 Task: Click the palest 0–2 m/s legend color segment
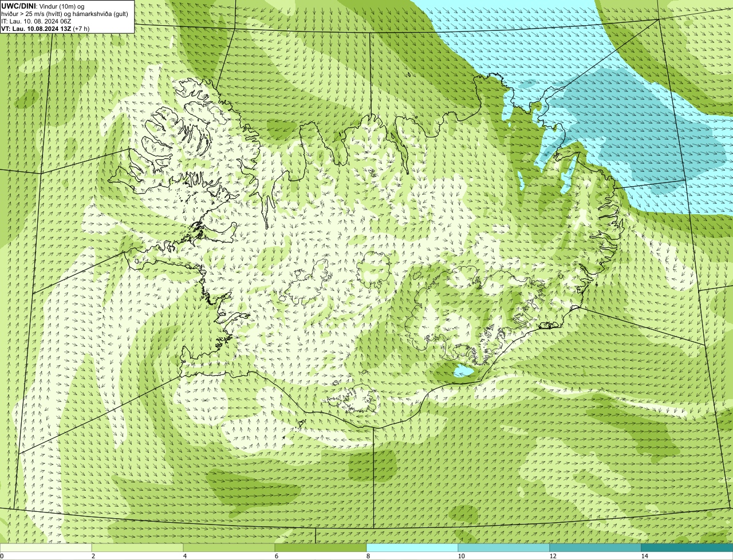46,547
